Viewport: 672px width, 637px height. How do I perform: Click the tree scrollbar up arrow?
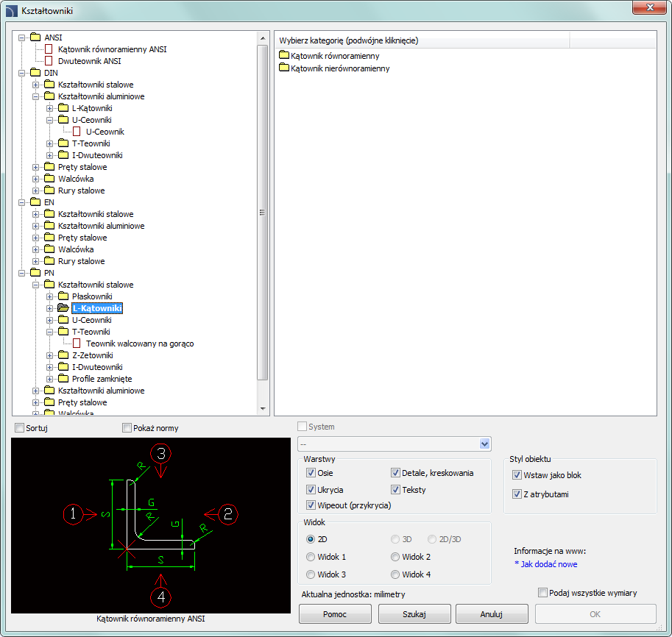coord(263,38)
